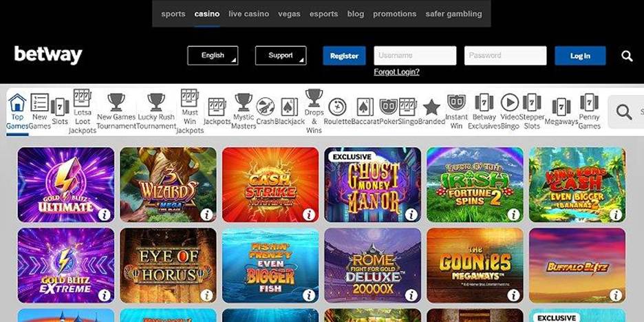Expand the Support dropdown

(281, 56)
